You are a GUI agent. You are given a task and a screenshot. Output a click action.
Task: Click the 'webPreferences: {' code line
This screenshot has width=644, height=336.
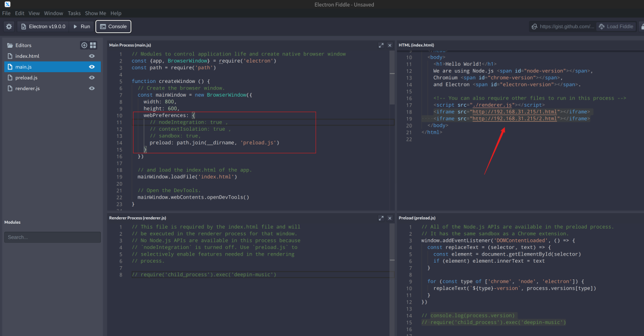pos(169,116)
